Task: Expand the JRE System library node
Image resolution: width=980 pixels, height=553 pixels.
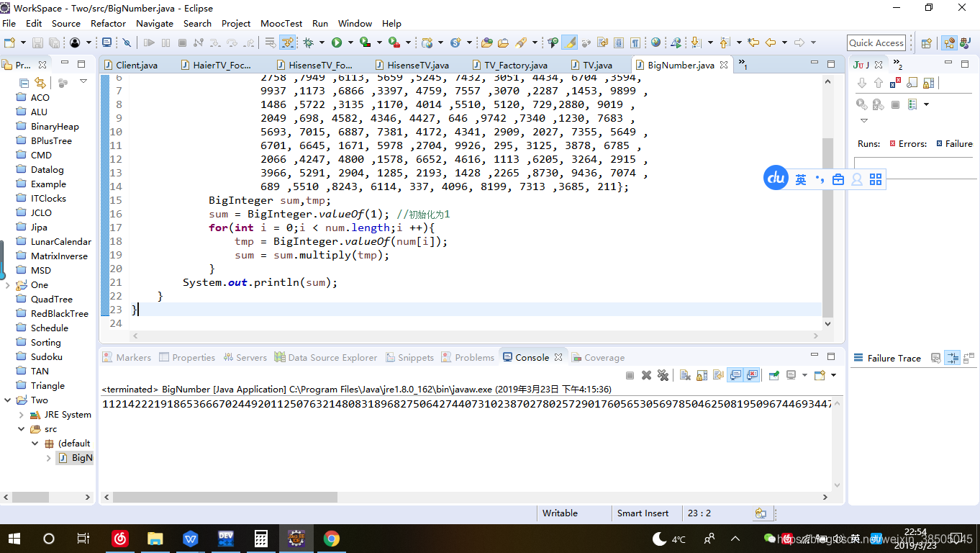Action: pos(22,415)
